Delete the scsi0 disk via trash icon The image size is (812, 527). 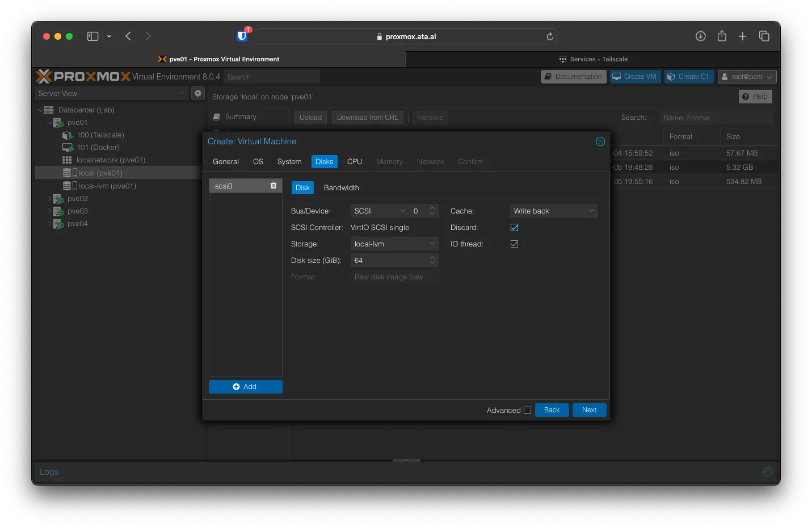click(274, 186)
